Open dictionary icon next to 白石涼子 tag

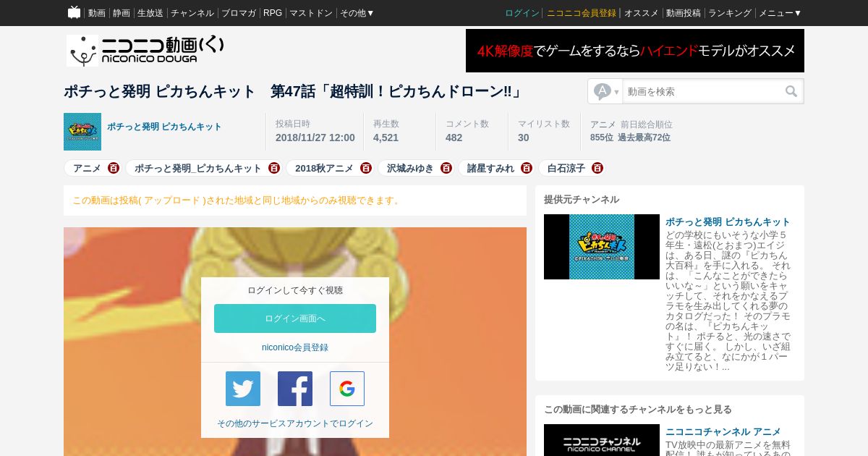pos(597,168)
